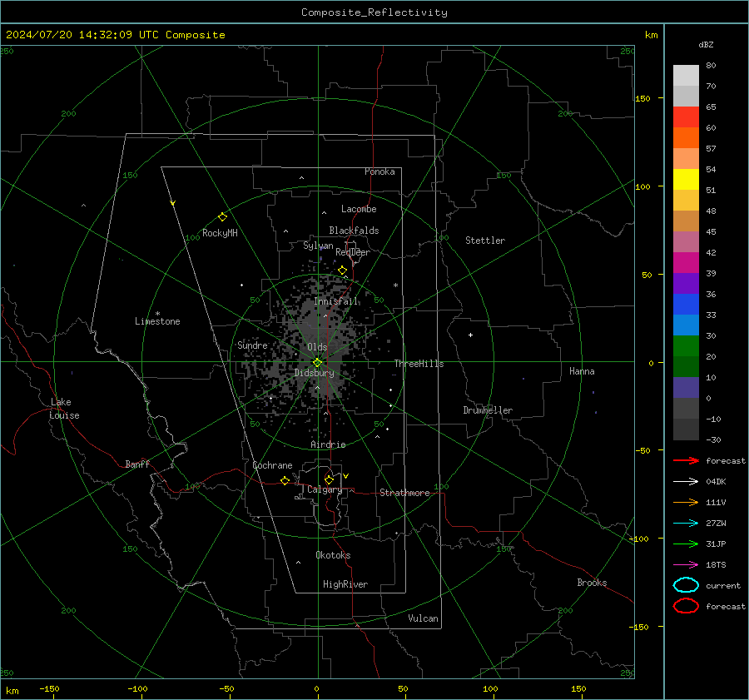Click the Vulcan label

[x=424, y=618]
